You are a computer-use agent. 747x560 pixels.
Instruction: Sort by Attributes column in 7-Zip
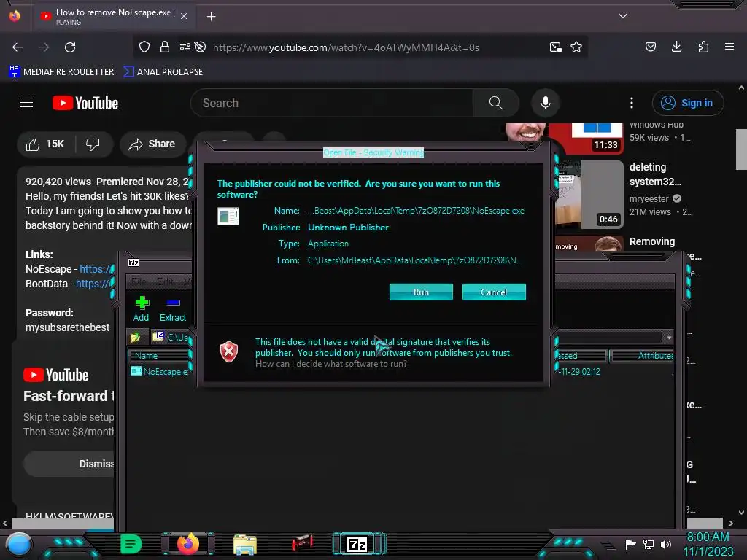(x=642, y=356)
